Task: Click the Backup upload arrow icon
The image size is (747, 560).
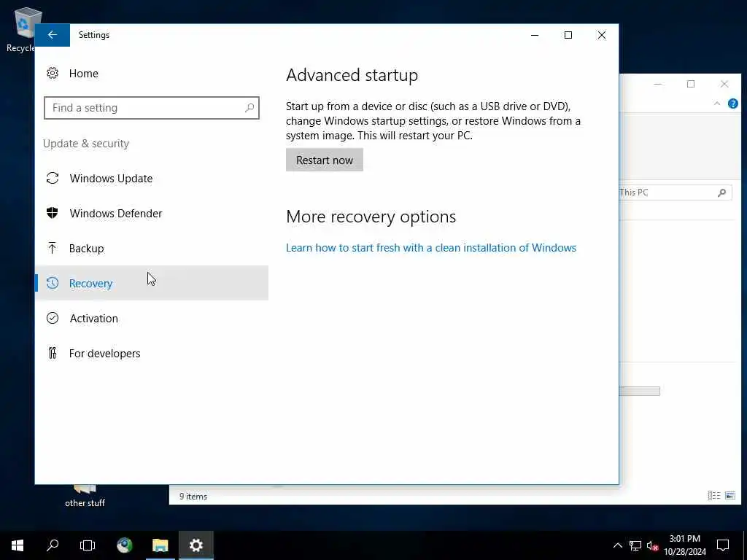Action: (x=53, y=248)
